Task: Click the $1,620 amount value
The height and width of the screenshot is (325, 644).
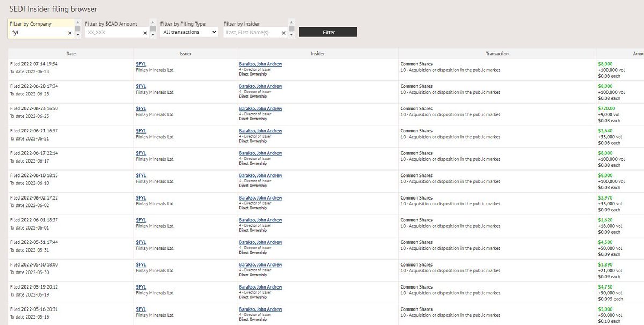Action: [x=605, y=220]
